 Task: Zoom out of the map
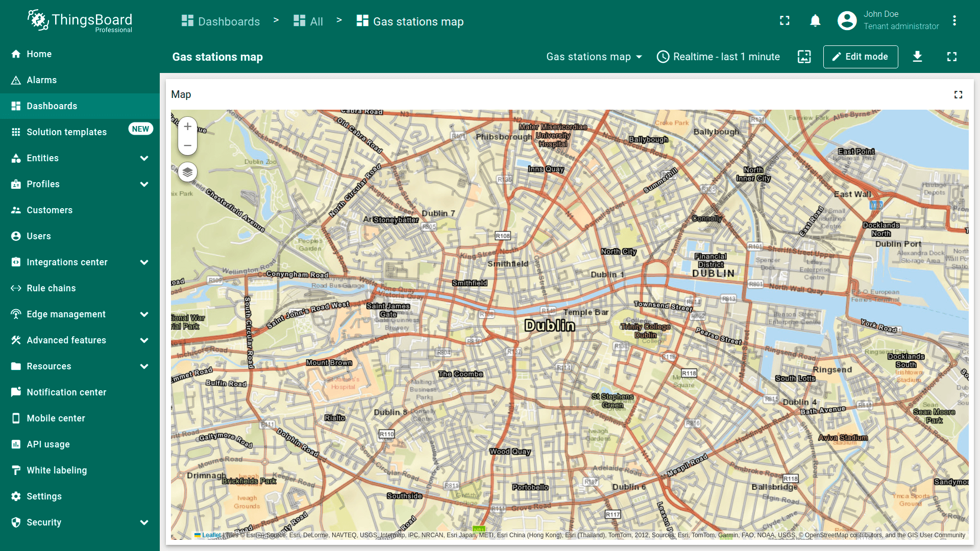point(187,146)
